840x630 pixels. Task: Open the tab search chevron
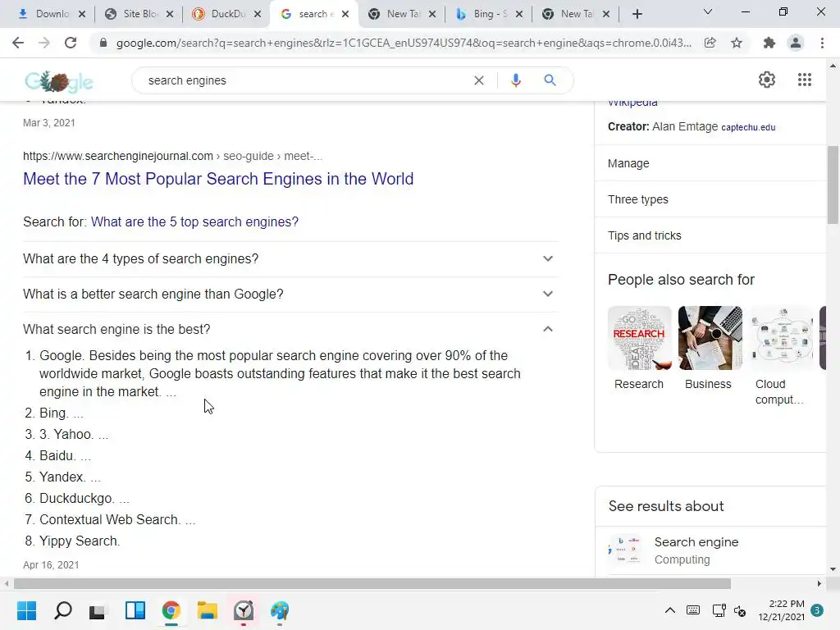coord(708,11)
